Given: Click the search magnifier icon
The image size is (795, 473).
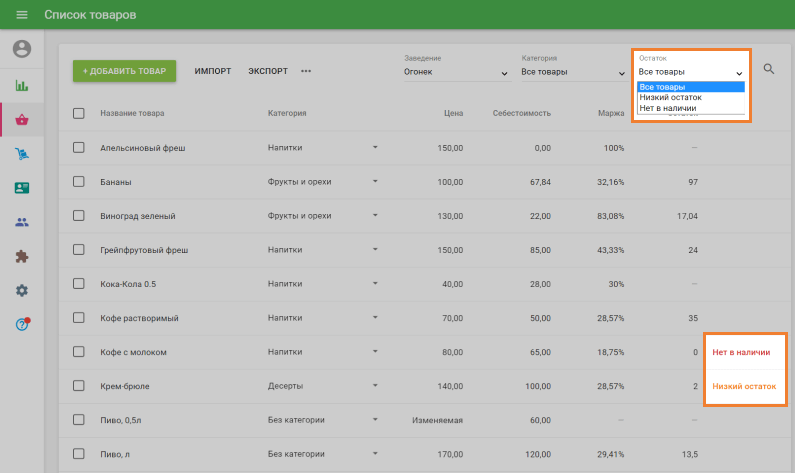Looking at the screenshot, I should [x=769, y=69].
